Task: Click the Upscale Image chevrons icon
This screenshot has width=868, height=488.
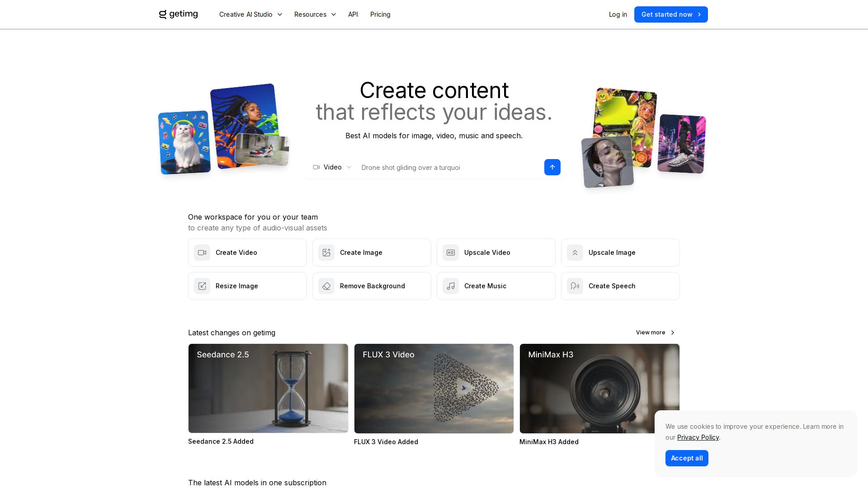Action: [x=575, y=253]
